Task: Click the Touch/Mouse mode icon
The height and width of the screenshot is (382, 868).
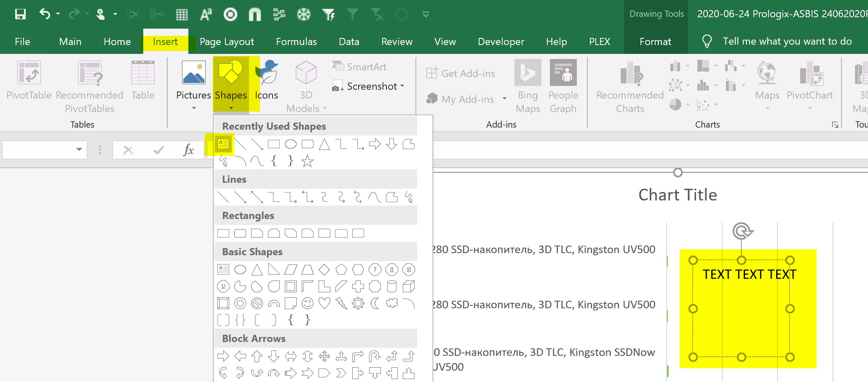Action: click(x=100, y=14)
